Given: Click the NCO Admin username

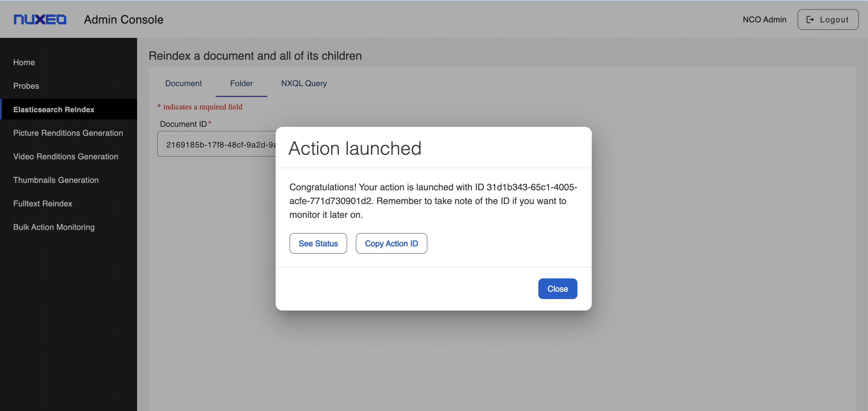Looking at the screenshot, I should pyautogui.click(x=764, y=20).
